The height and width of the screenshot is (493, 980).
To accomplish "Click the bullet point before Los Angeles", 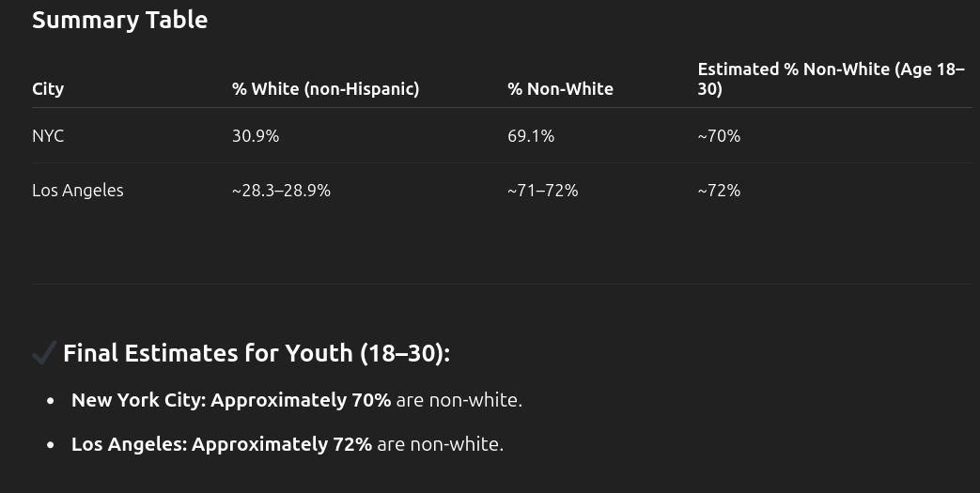I will 51,445.
